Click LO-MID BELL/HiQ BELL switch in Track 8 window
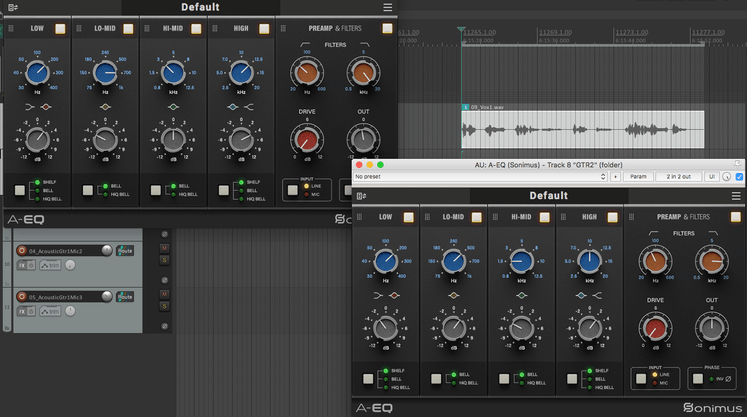The height and width of the screenshot is (417, 747). click(x=436, y=379)
